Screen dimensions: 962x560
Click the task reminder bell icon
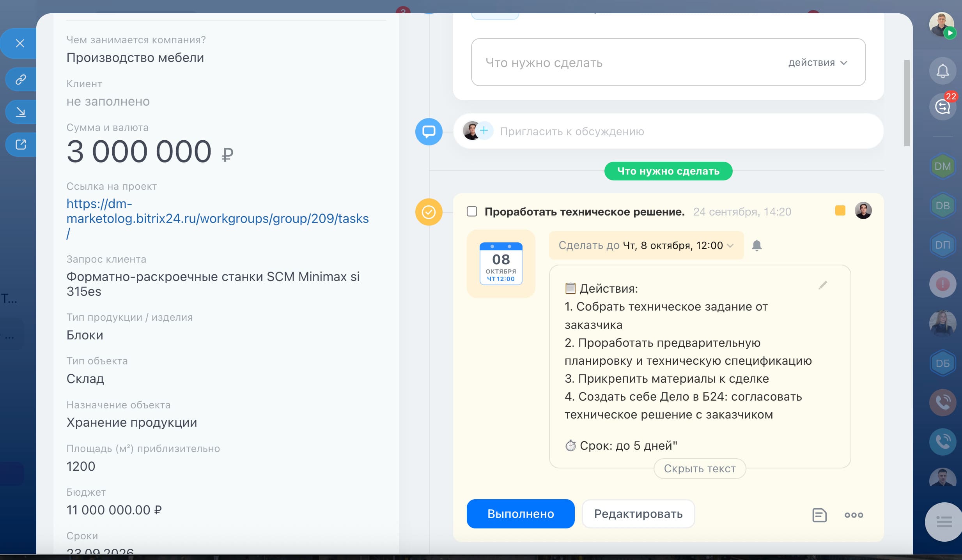[x=756, y=246]
